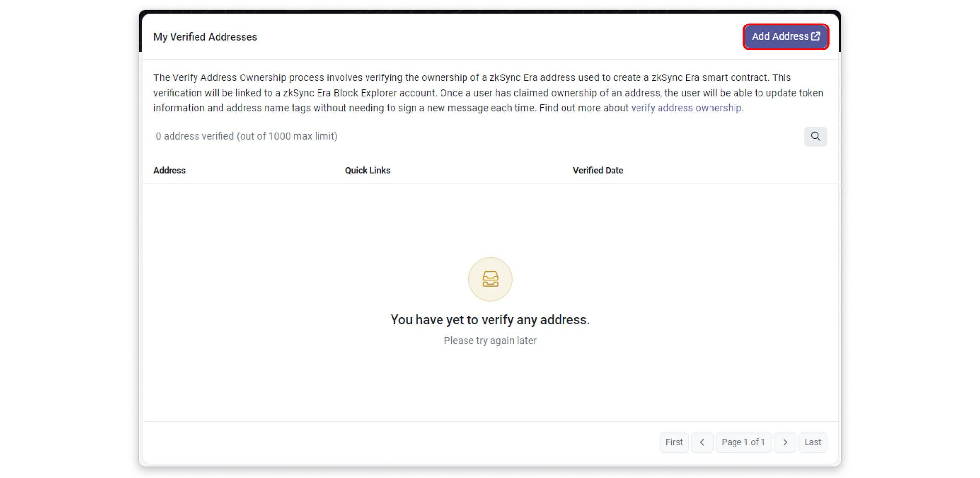The image size is (980, 478).
Task: Click the empty inbox tray icon
Action: pos(490,279)
